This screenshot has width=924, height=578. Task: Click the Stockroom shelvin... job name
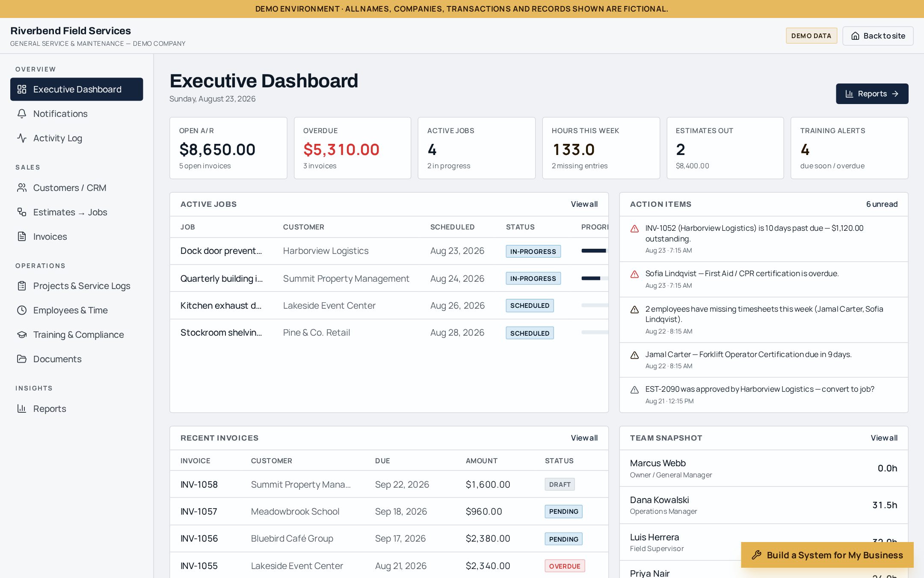(221, 332)
